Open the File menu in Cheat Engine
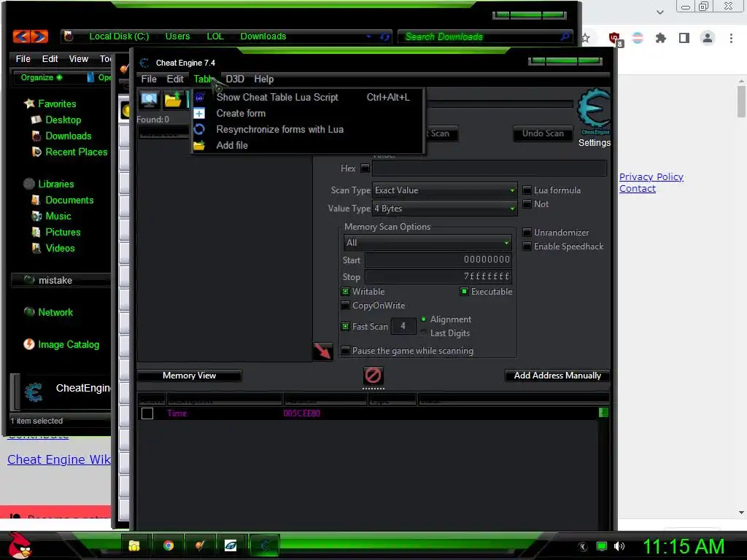The image size is (747, 560). (x=149, y=79)
